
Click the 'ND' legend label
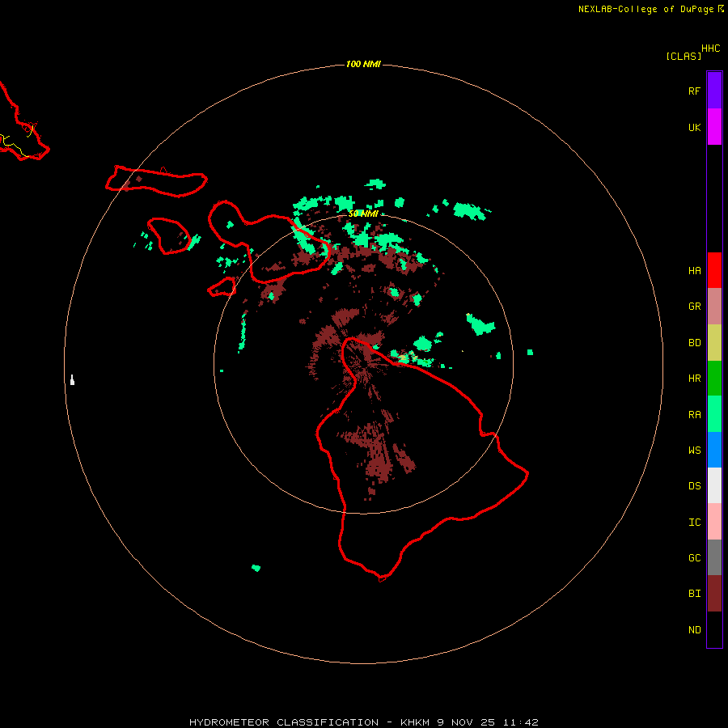(x=694, y=630)
